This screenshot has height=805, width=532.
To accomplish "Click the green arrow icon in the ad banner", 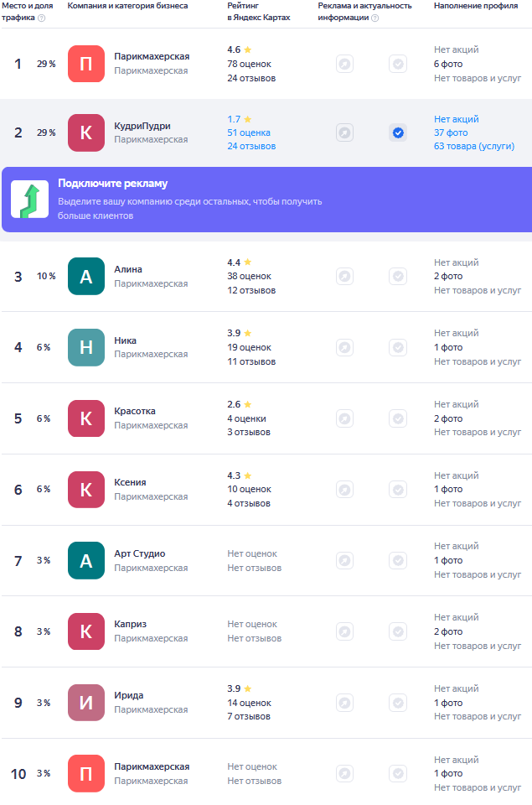I will pos(30,200).
